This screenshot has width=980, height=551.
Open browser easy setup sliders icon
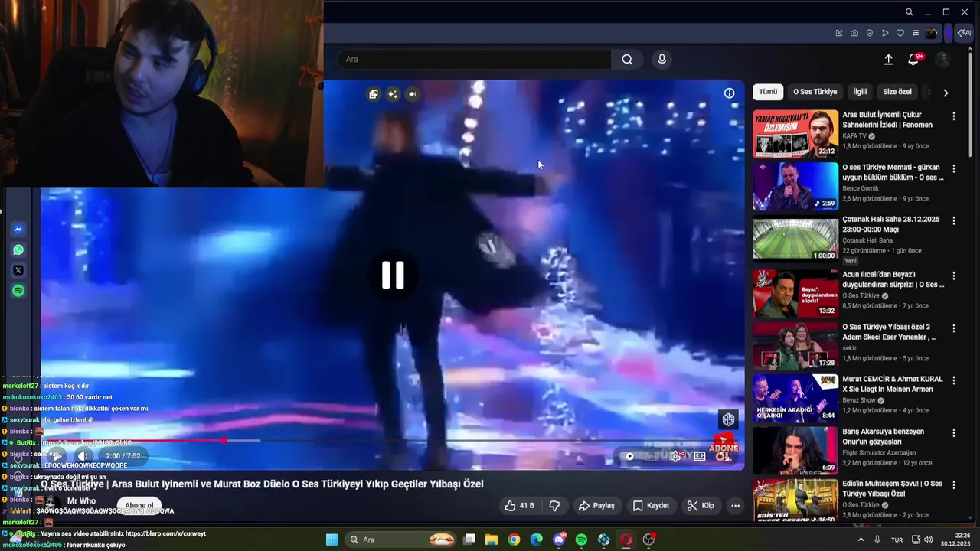916,33
